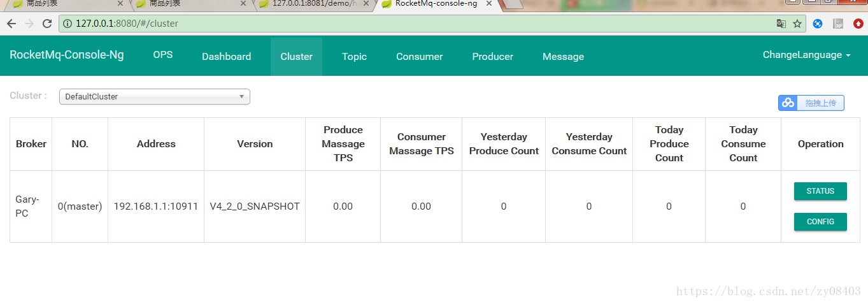Bookmark this page with the star

point(797,24)
